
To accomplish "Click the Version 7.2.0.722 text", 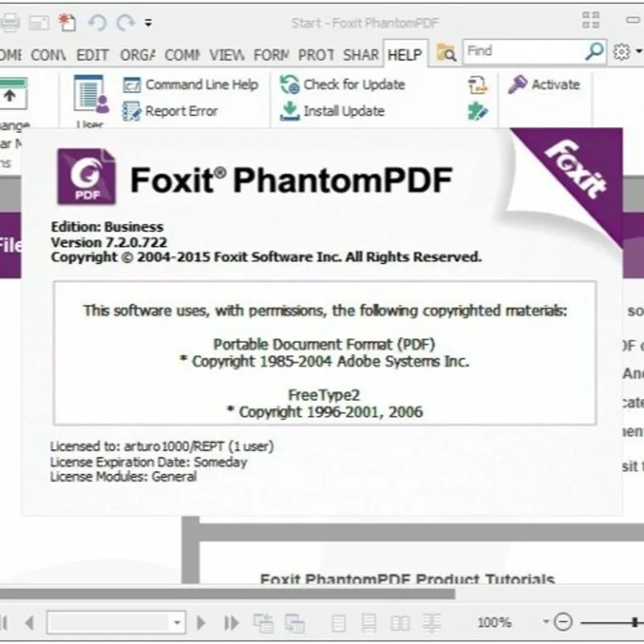I will click(109, 242).
